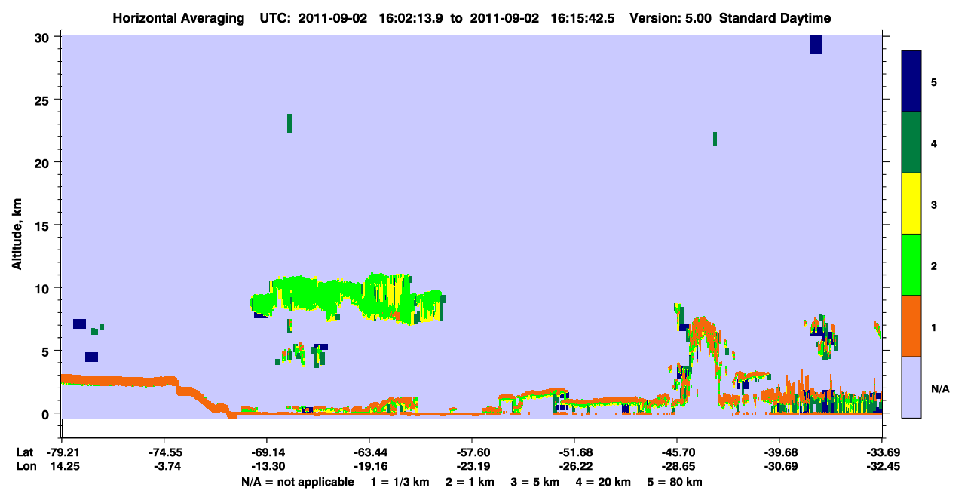Screen dimensions: 980x503
Task: Click legend text '2 = 1 km'
Action: point(469,482)
